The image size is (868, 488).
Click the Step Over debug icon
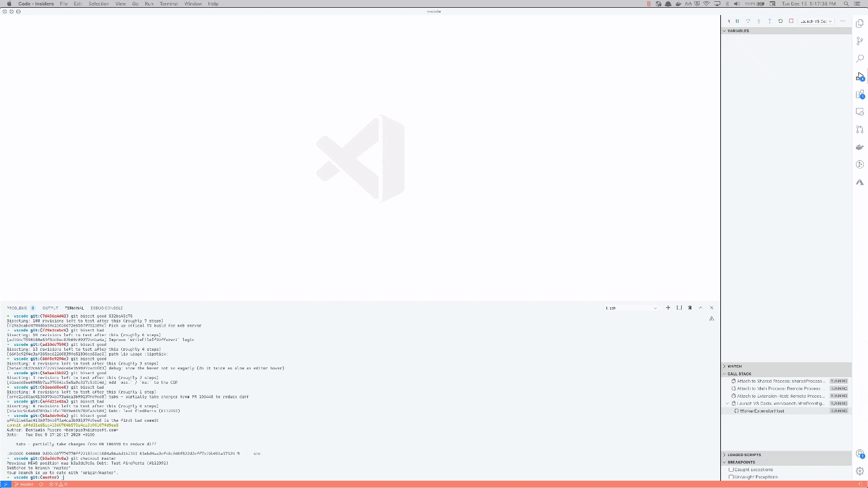[748, 20]
